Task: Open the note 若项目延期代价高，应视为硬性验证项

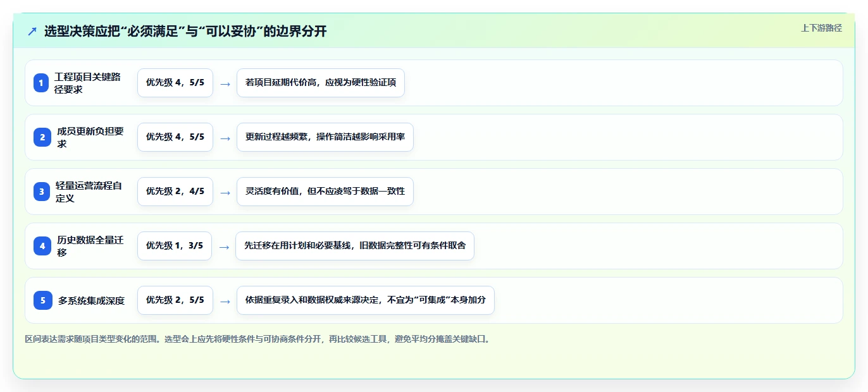Action: tap(321, 83)
